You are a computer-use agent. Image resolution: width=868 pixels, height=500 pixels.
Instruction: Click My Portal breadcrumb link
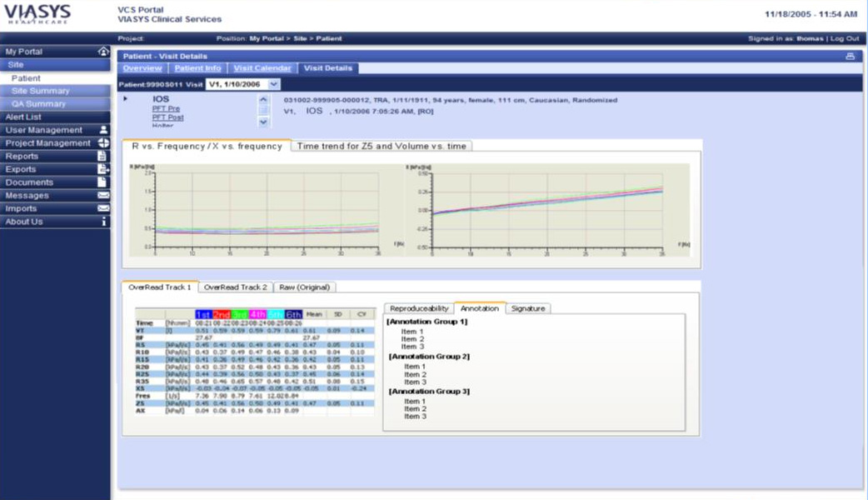[267, 39]
